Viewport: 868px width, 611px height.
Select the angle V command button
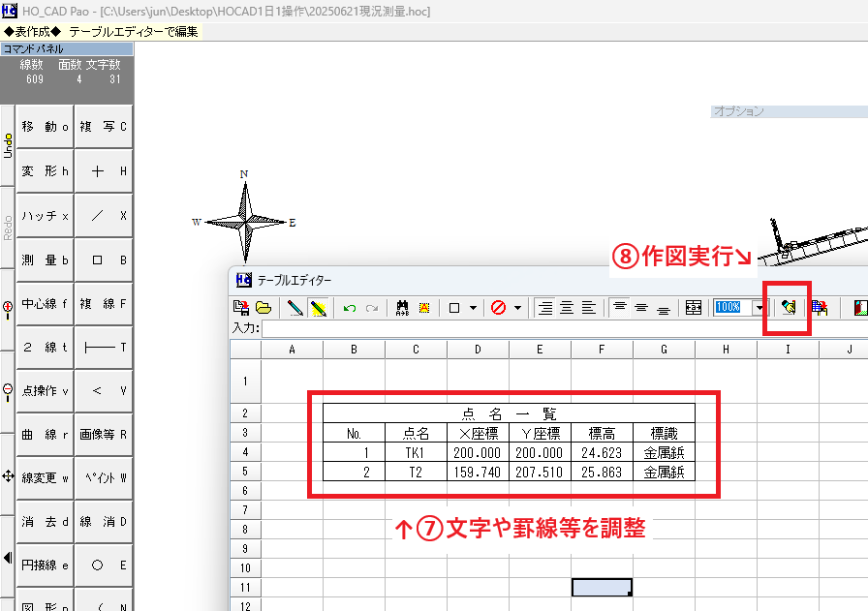[x=103, y=391]
